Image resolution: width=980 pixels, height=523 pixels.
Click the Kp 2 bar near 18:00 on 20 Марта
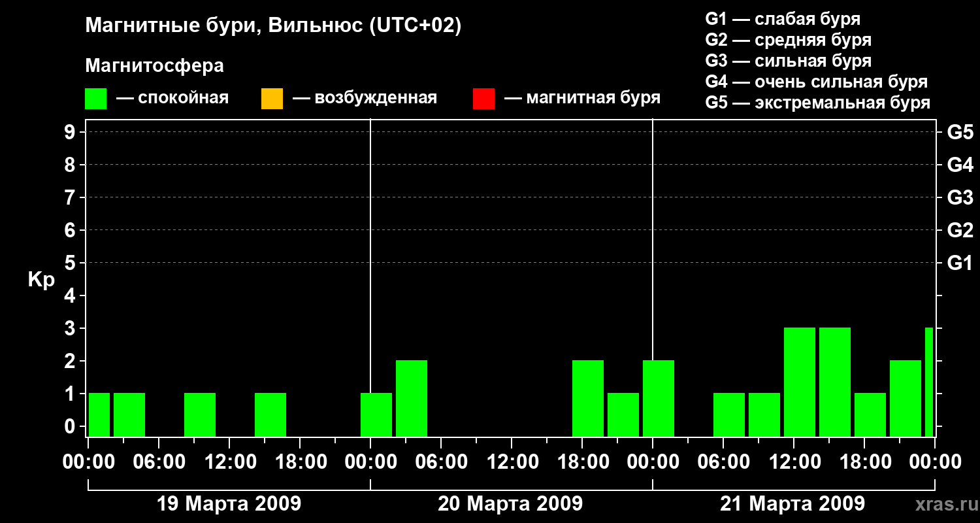click(588, 398)
